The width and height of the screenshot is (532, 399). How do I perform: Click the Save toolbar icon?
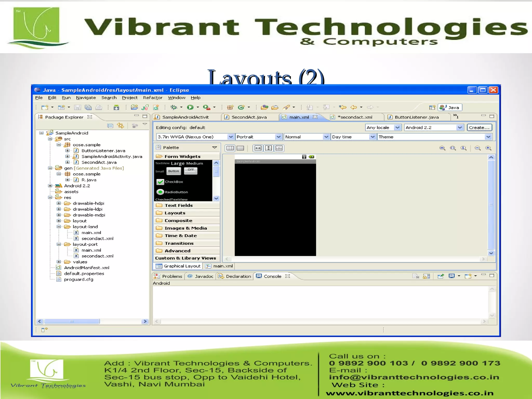pyautogui.click(x=77, y=107)
